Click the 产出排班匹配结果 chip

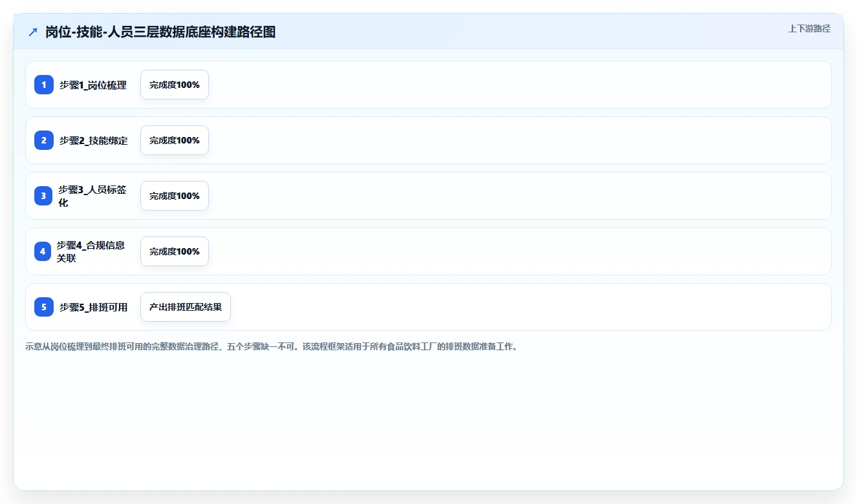(x=186, y=307)
